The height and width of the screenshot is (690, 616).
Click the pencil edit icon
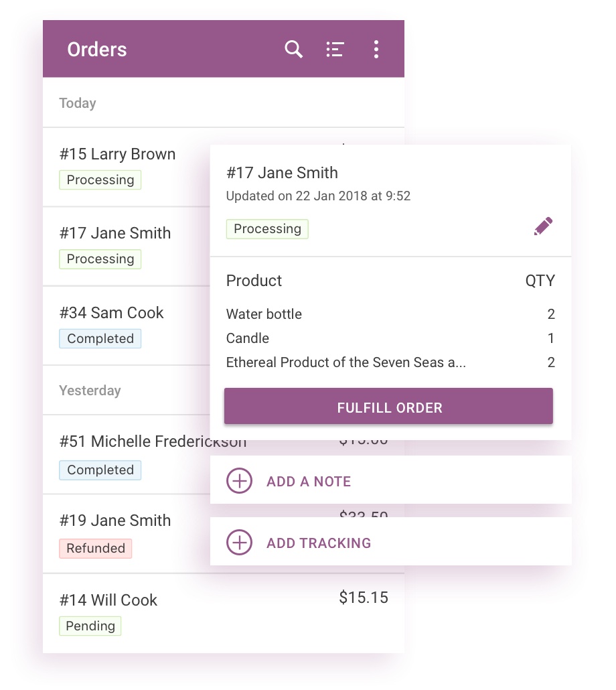point(543,226)
